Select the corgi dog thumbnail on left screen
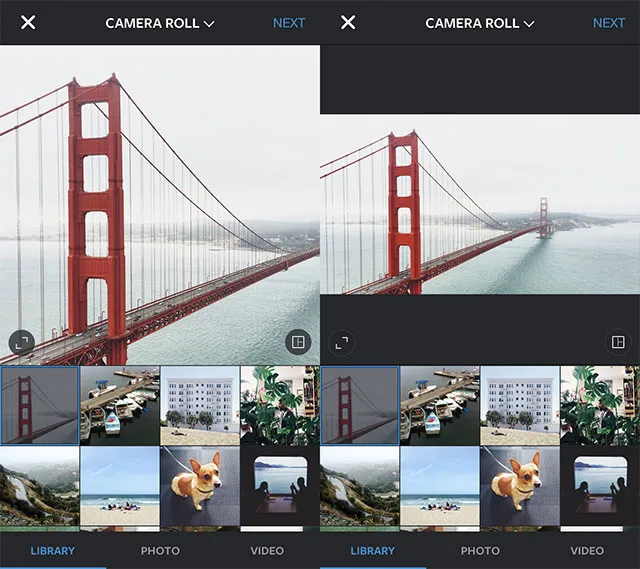 (199, 486)
